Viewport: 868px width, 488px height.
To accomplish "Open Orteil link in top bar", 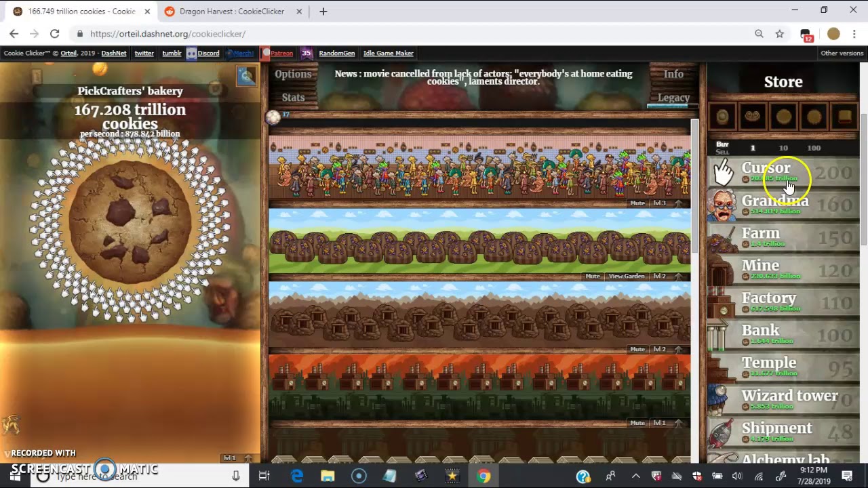I will pyautogui.click(x=68, y=53).
